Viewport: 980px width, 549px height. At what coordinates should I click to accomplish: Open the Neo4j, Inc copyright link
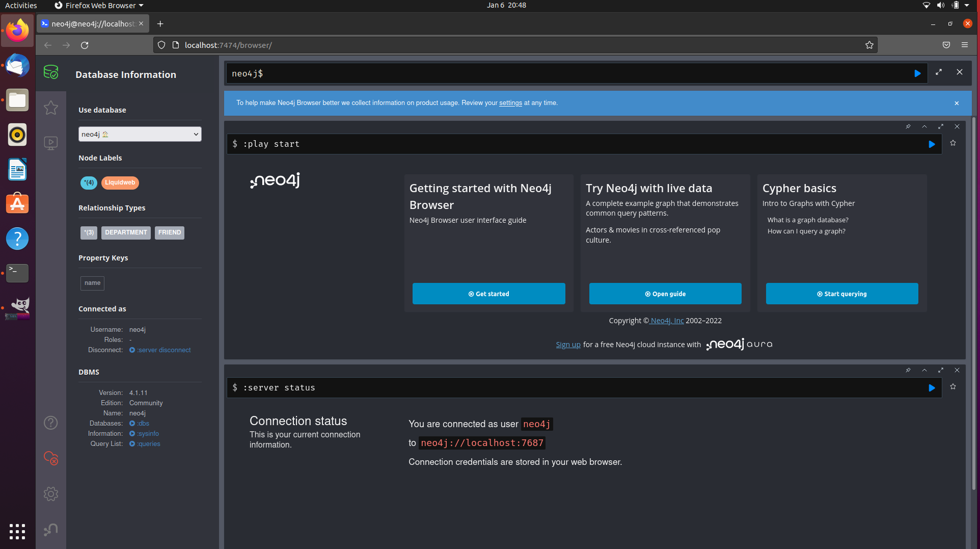pyautogui.click(x=667, y=321)
